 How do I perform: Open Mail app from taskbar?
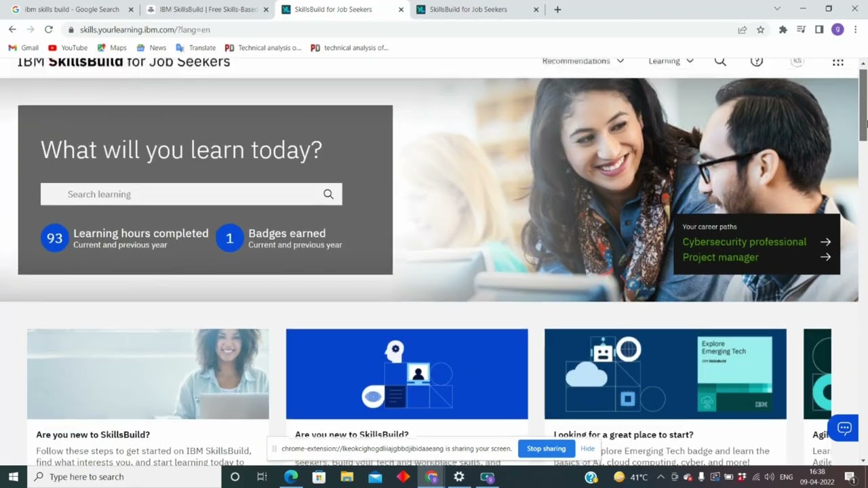375,476
